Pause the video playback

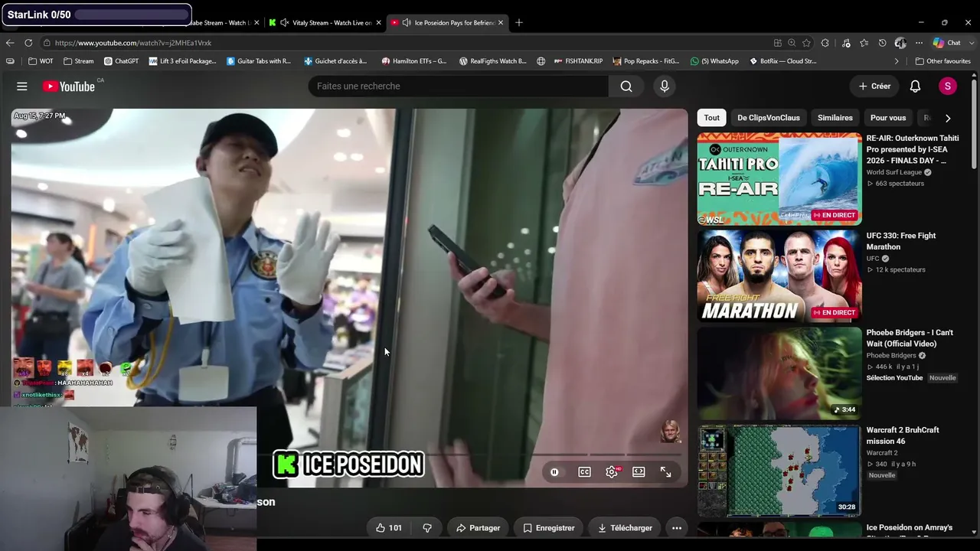(554, 472)
